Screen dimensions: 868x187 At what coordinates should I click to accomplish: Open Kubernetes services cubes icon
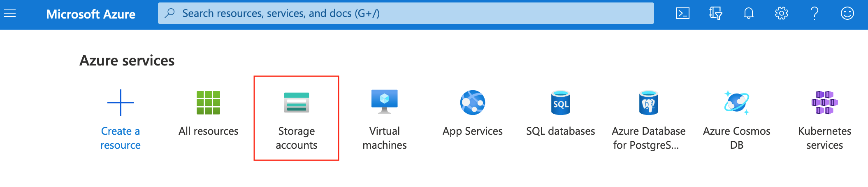click(825, 103)
